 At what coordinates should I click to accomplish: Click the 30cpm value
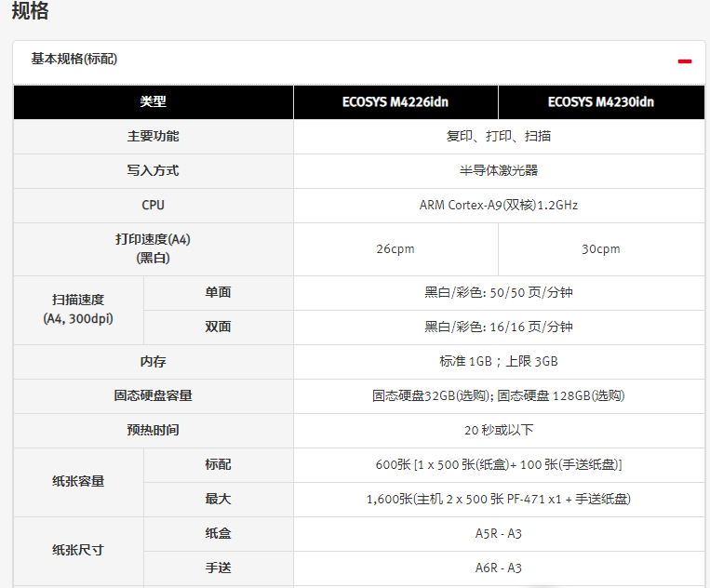601,249
